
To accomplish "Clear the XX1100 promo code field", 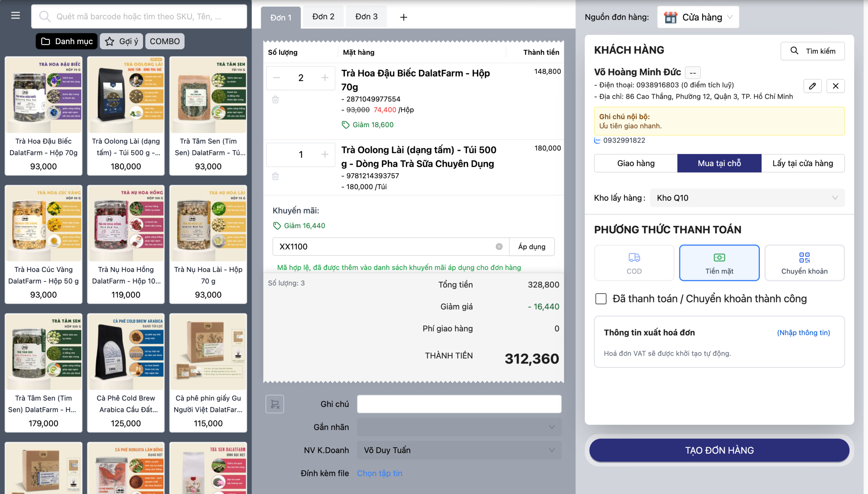I will [x=499, y=246].
